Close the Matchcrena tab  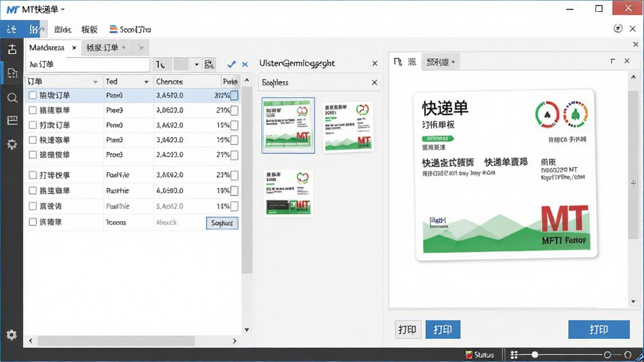(74, 48)
